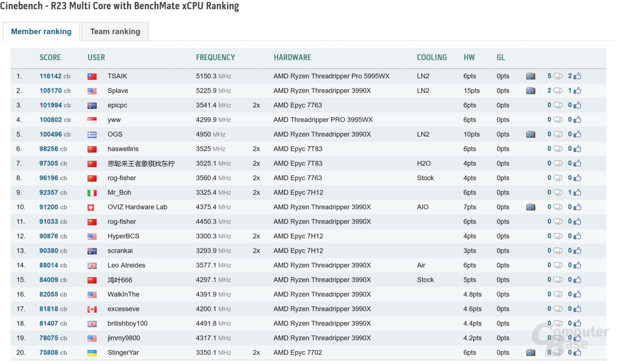This screenshot has width=617, height=364.
Task: Click the Greek flag next to OGS
Action: [x=92, y=135]
